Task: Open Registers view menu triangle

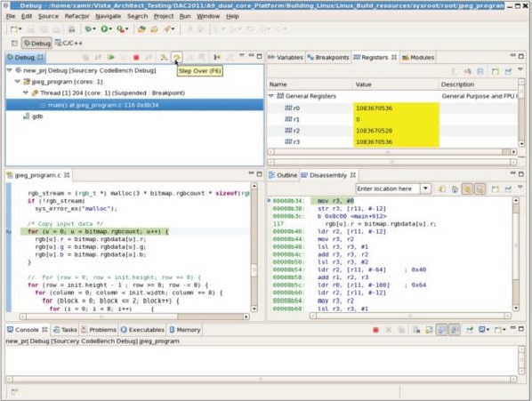Action: tap(520, 69)
